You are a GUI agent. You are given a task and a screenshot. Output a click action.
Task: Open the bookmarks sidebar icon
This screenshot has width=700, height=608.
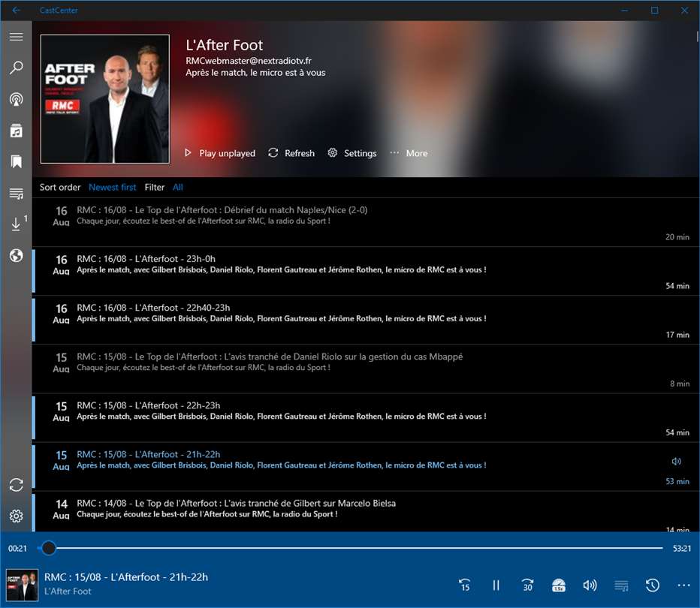16,161
